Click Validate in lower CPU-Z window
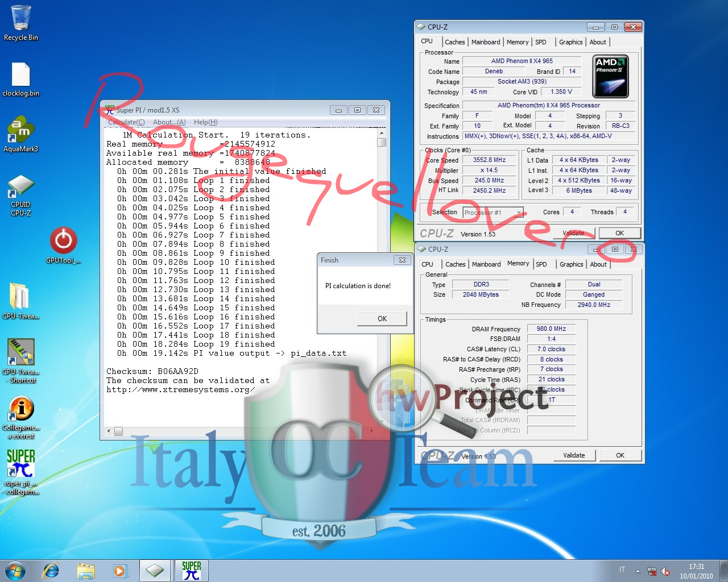The height and width of the screenshot is (582, 728). click(x=574, y=455)
